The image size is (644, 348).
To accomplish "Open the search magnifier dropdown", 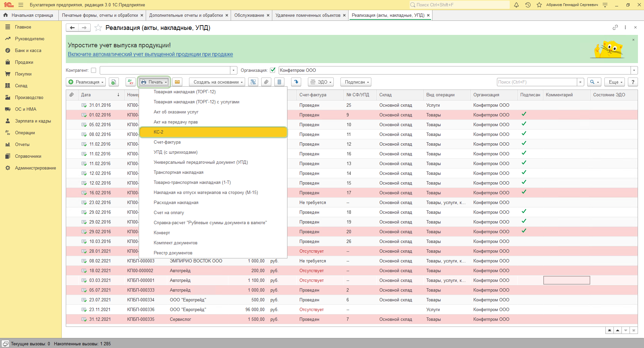I will tap(594, 82).
